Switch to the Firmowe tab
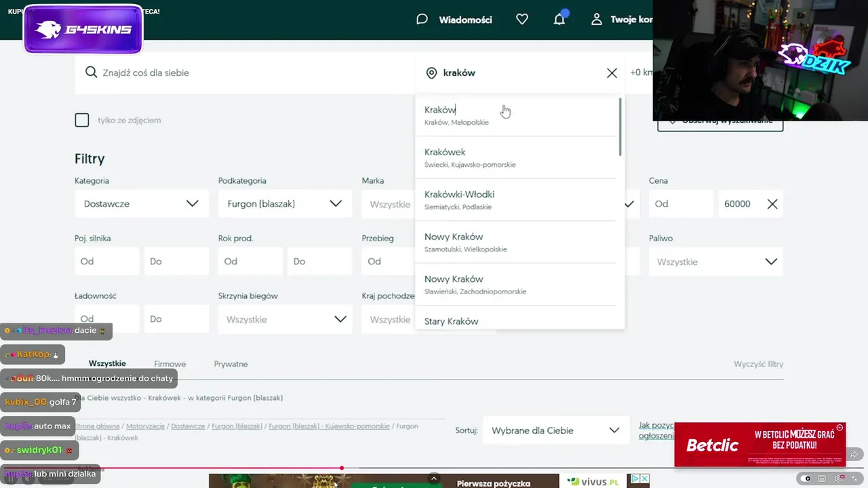This screenshot has width=868, height=488. (170, 364)
